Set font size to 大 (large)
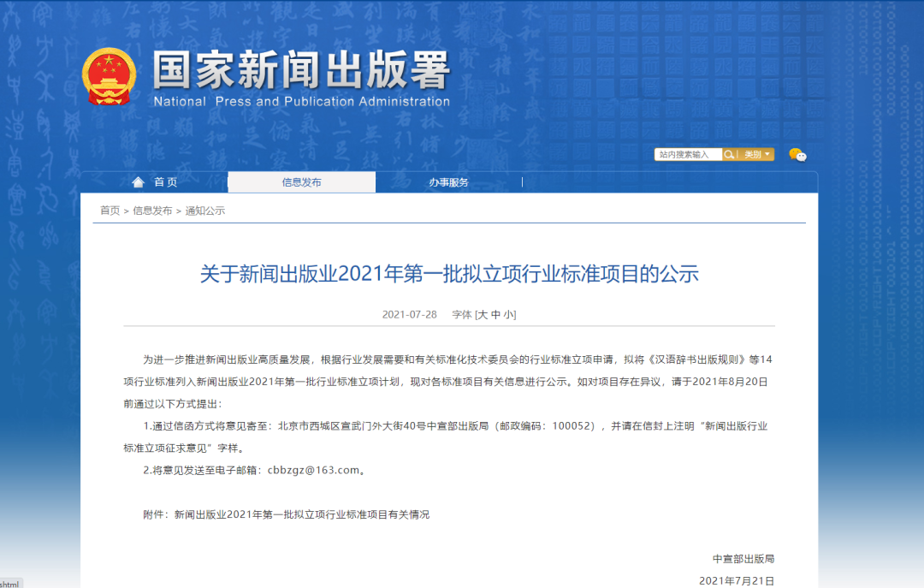This screenshot has width=924, height=588. coord(483,315)
